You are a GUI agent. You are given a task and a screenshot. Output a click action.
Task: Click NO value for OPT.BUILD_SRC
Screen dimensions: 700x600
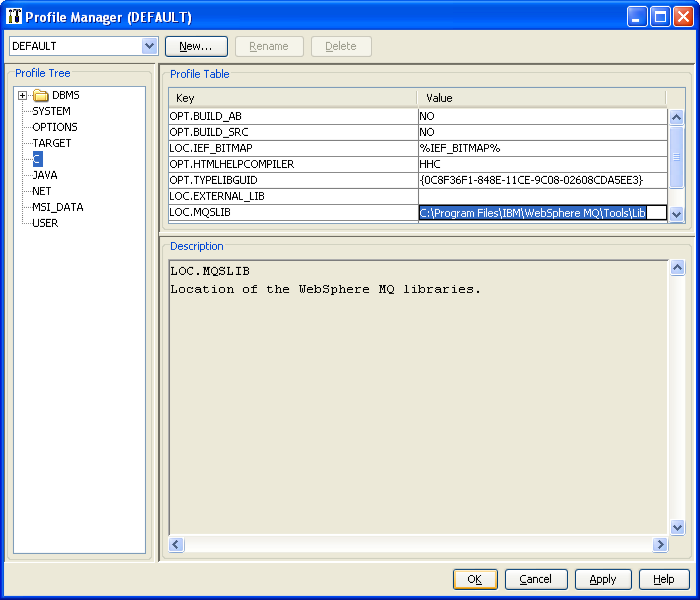[x=543, y=132]
